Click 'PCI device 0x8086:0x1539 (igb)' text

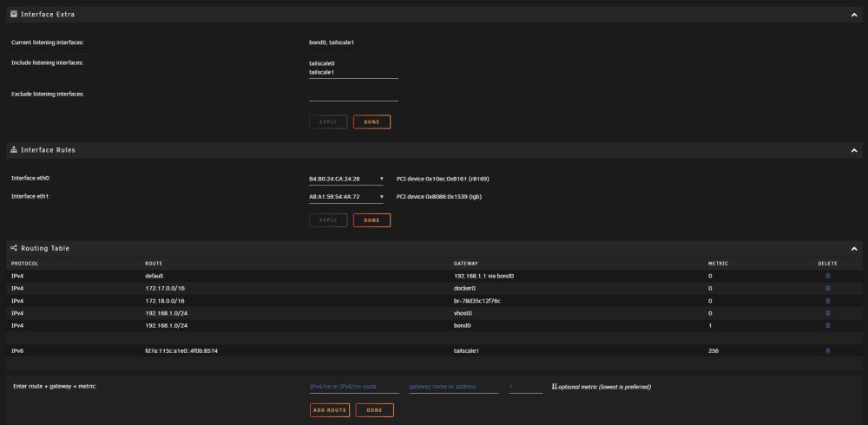tap(439, 196)
